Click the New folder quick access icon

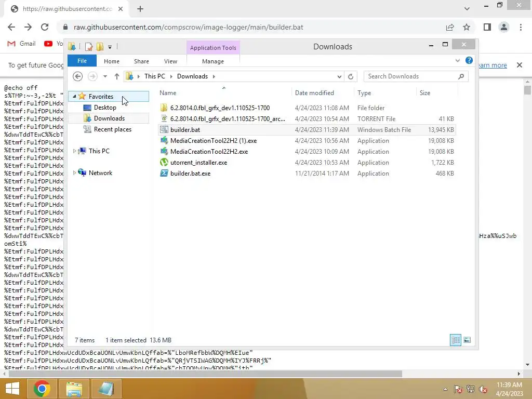click(x=100, y=46)
